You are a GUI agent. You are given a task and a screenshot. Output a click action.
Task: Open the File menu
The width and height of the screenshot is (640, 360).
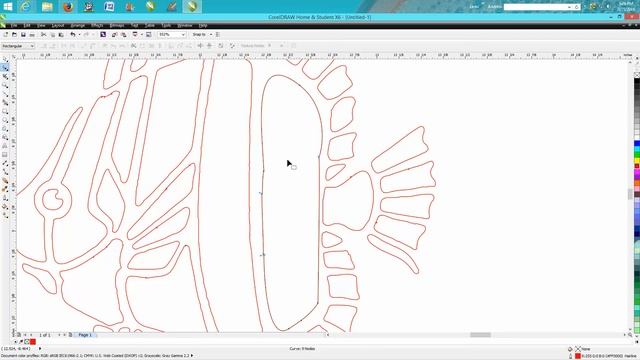coord(14,25)
